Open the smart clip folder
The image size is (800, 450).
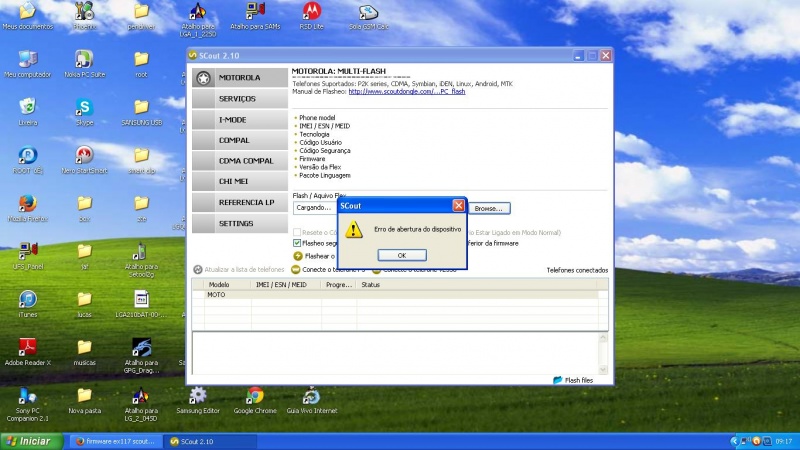pyautogui.click(x=141, y=160)
